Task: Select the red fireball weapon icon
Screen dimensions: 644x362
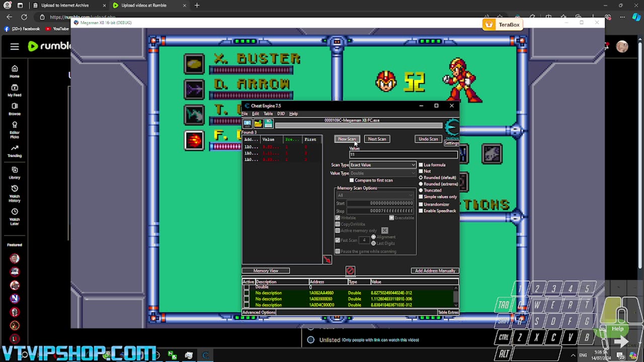Action: [194, 140]
